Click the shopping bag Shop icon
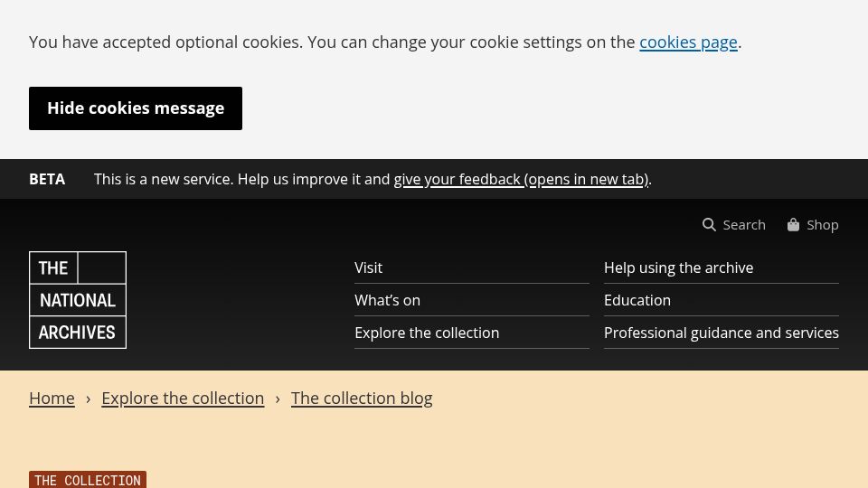Image resolution: width=868 pixels, height=488 pixels. click(793, 225)
